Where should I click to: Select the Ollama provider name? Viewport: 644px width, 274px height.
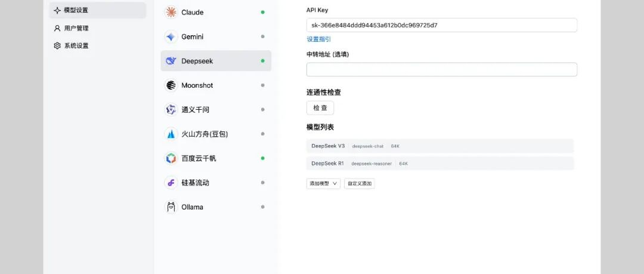click(192, 207)
